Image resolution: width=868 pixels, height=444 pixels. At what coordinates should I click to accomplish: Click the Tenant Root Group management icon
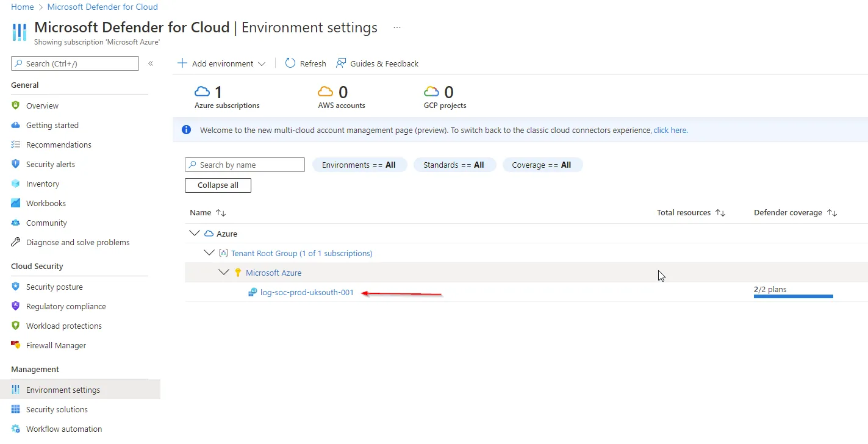(223, 253)
